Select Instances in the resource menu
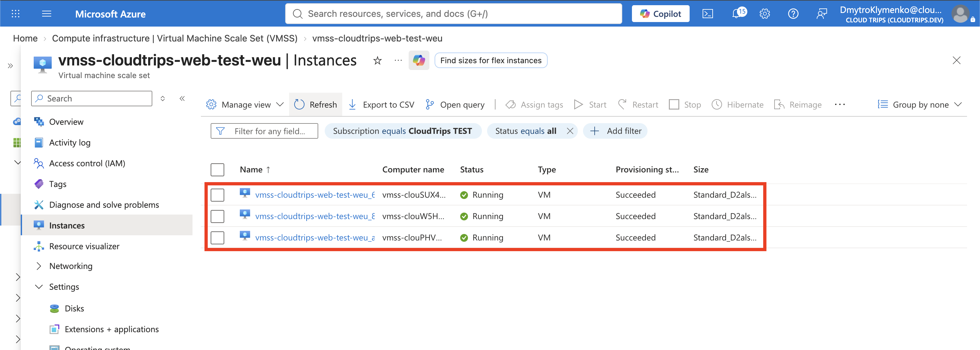The width and height of the screenshot is (980, 350). tap(107, 225)
